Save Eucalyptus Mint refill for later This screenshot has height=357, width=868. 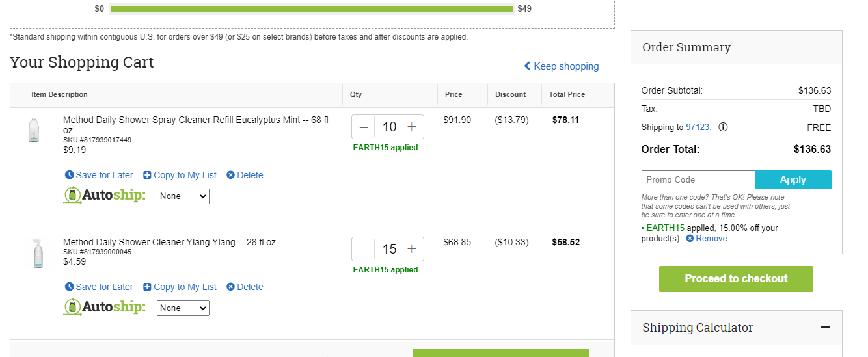[99, 175]
